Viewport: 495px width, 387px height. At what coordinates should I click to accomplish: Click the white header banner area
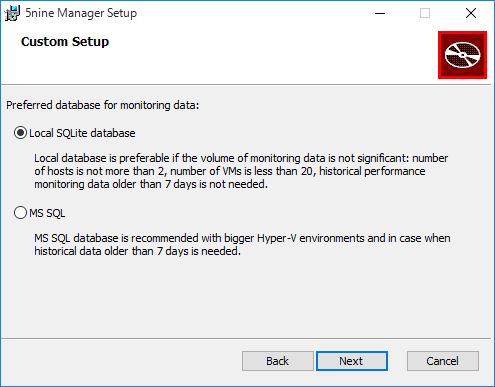pyautogui.click(x=233, y=57)
